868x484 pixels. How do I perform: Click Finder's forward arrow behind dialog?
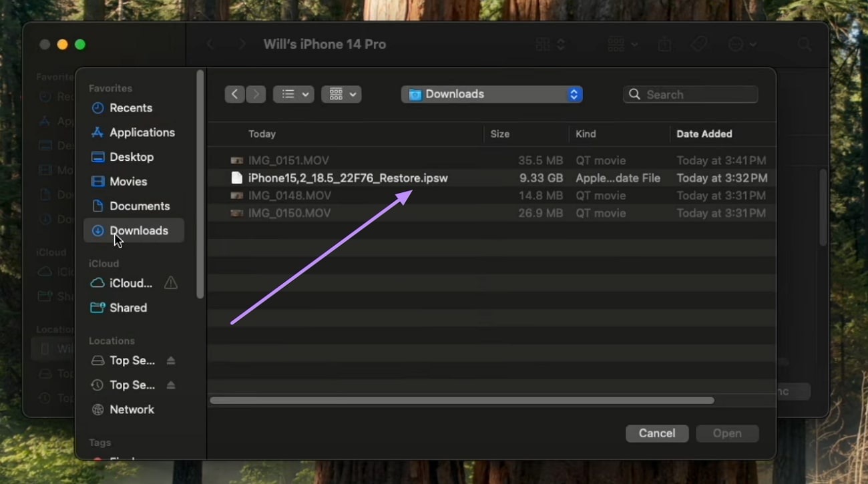click(242, 44)
